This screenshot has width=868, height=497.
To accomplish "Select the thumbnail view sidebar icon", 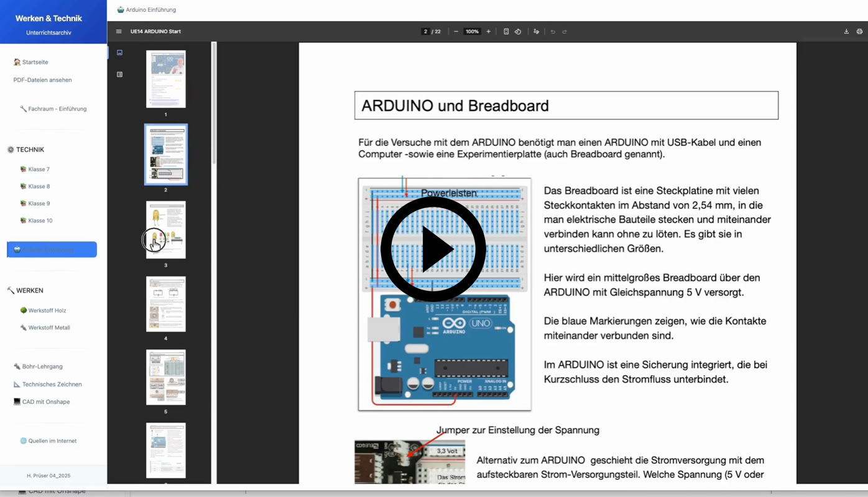I will point(119,53).
